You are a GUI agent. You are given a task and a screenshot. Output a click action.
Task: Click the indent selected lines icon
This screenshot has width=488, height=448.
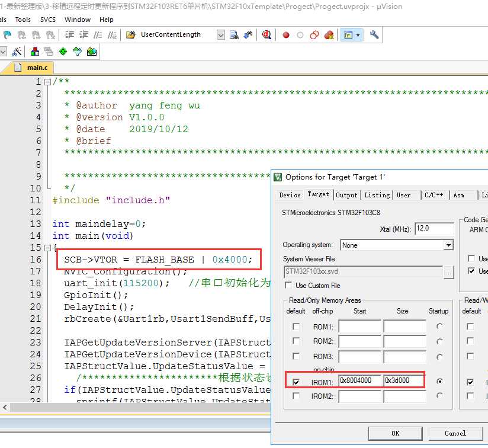point(69,35)
